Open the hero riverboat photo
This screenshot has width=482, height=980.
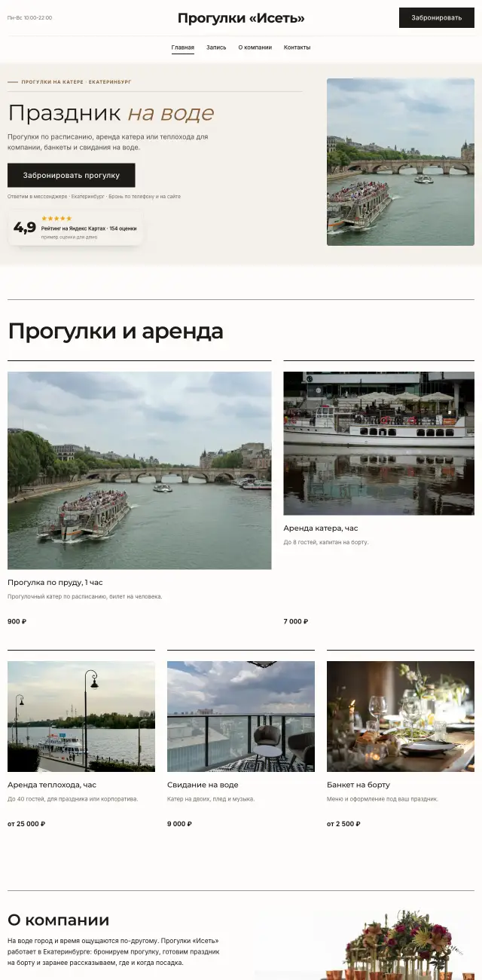[x=401, y=162]
